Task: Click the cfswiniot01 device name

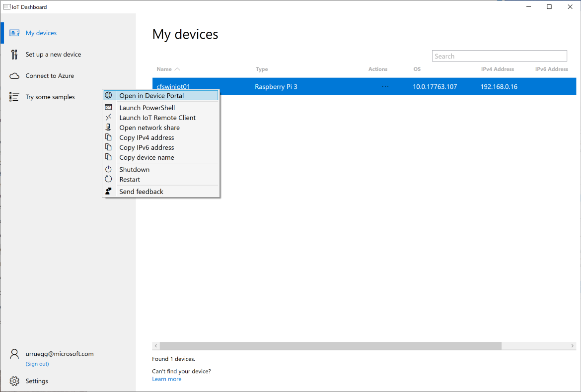Action: pos(173,86)
